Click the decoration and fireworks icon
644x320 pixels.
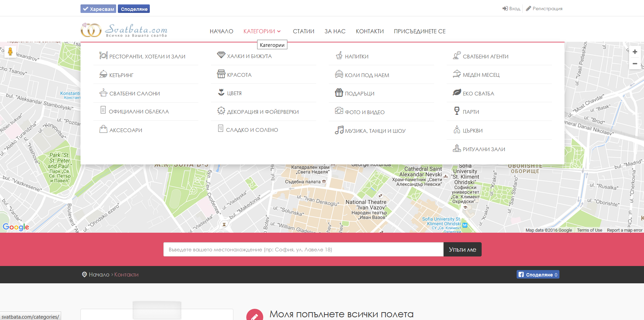coord(221,111)
